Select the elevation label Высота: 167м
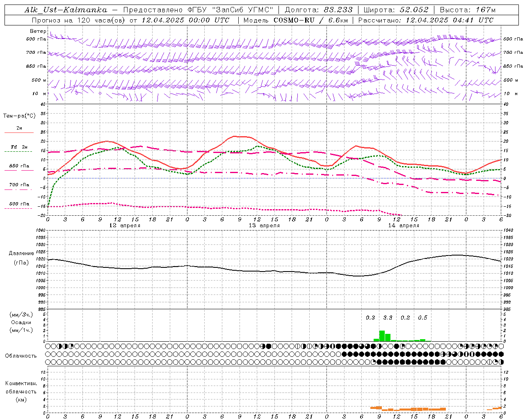Screen dimensions: 525x420 tap(468, 10)
